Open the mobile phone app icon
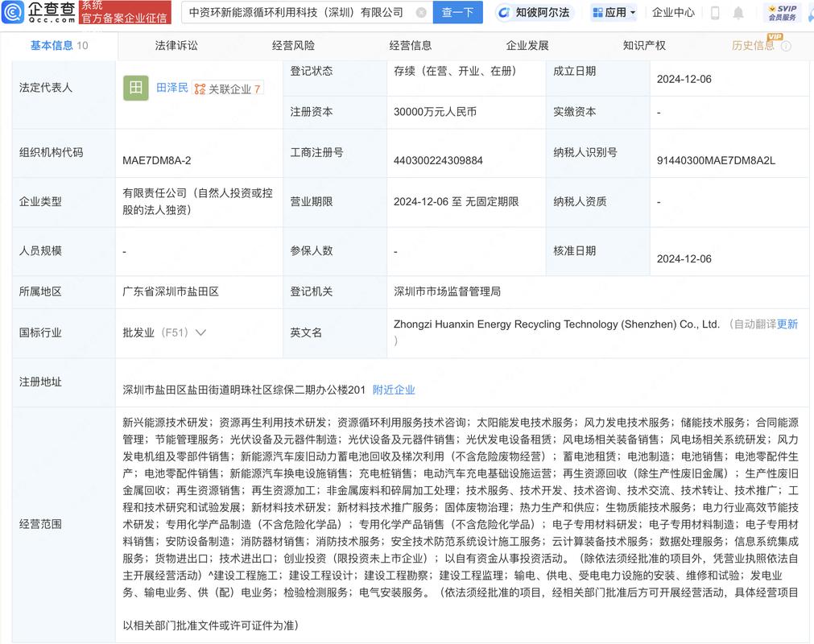This screenshot has height=644, width=814. coord(715,12)
